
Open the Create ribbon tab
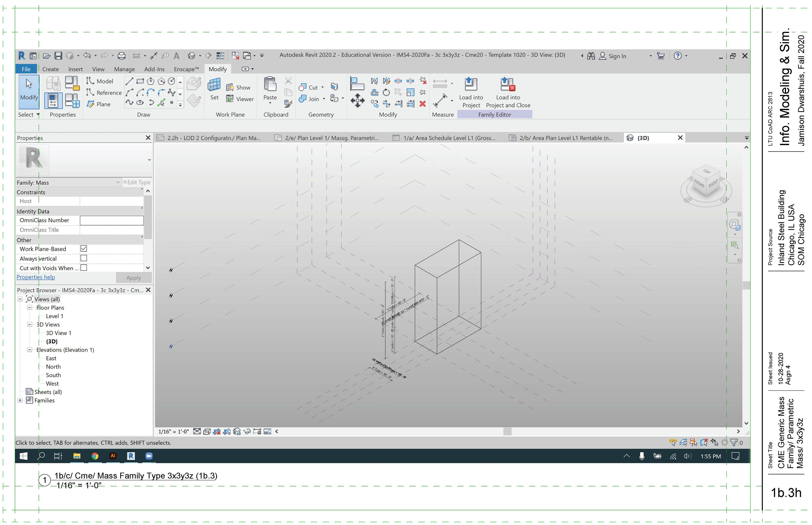click(51, 69)
